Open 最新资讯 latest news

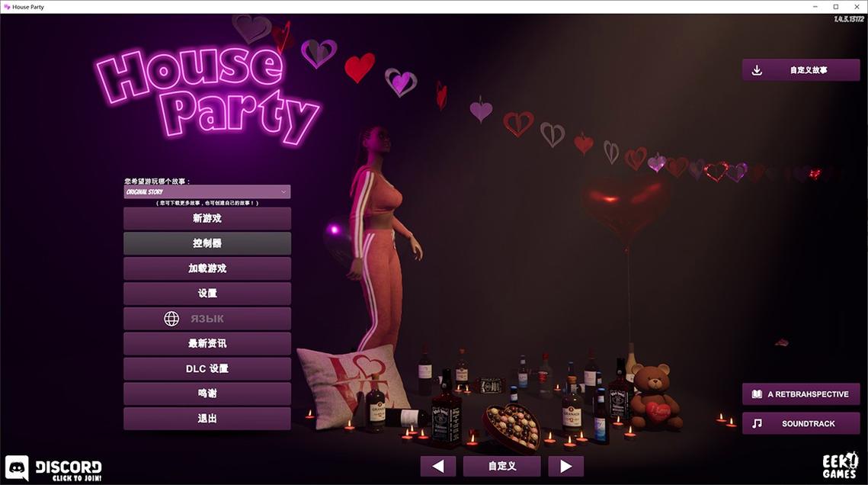207,344
